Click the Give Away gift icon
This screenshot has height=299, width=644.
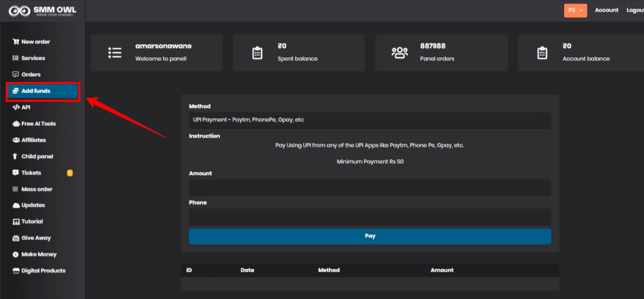click(x=16, y=238)
